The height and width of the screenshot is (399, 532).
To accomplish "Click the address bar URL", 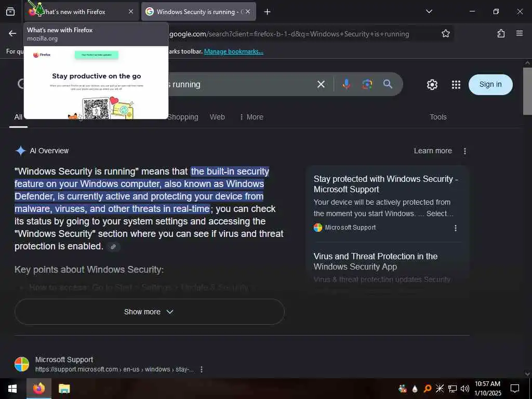I will point(289,34).
